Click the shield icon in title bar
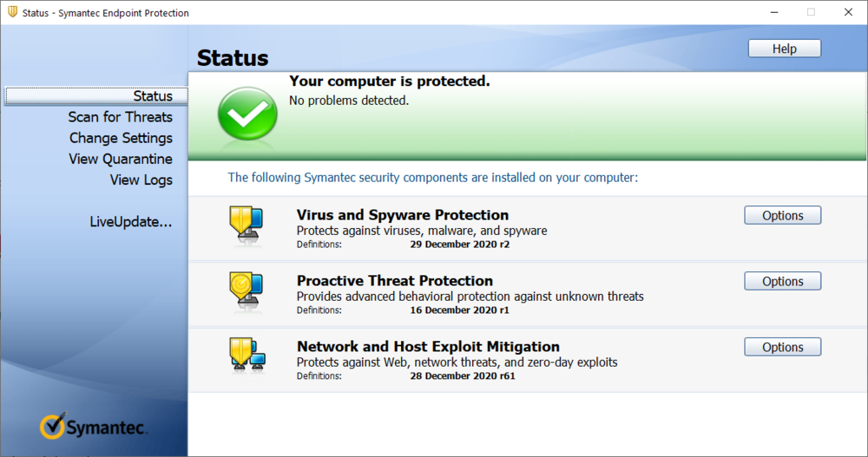 coord(12,13)
